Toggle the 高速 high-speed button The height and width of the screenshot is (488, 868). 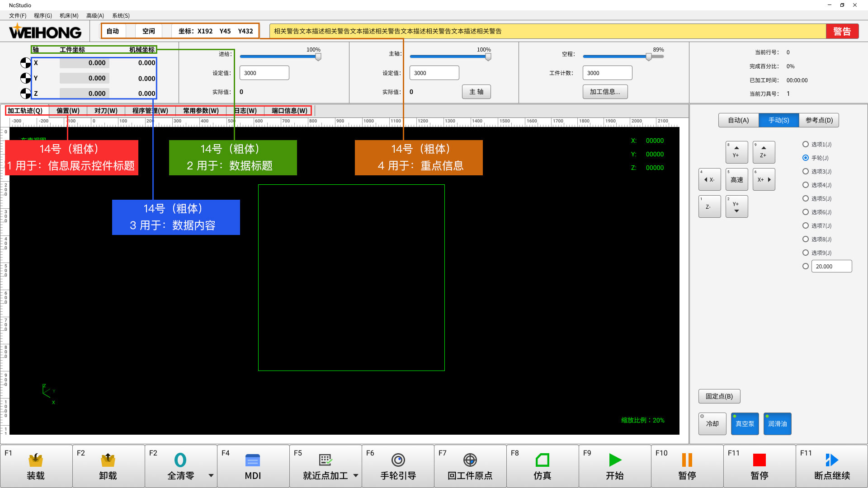pyautogui.click(x=736, y=179)
